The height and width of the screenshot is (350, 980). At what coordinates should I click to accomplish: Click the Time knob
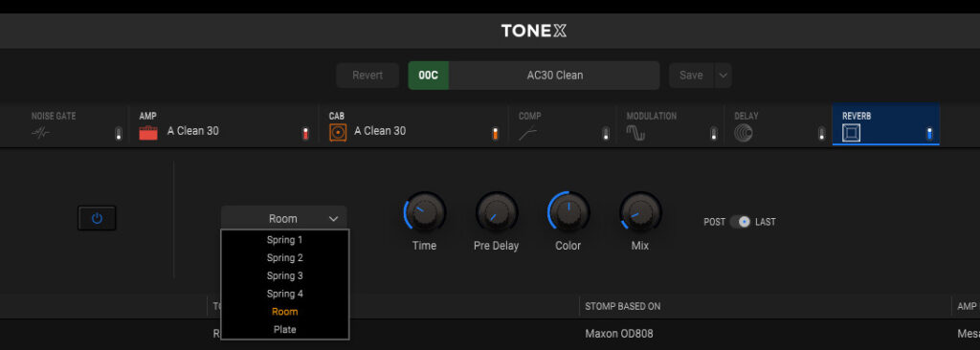[x=426, y=212]
